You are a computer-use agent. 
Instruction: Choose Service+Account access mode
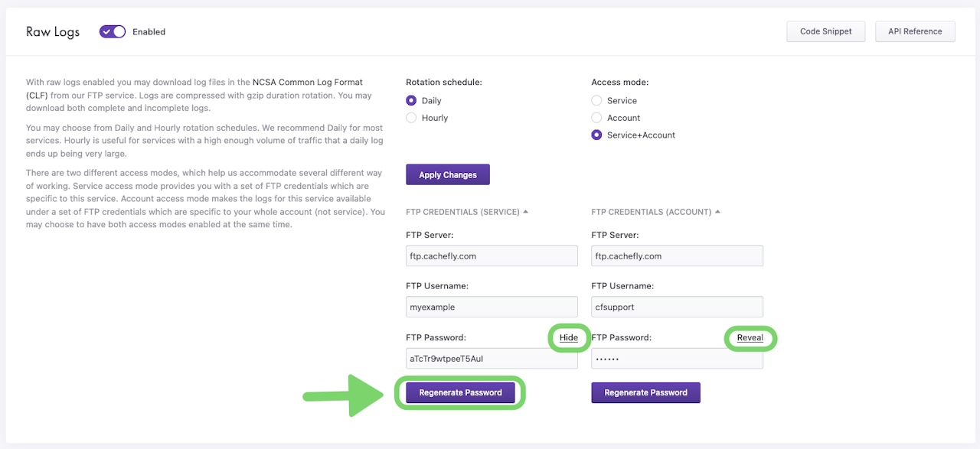point(596,135)
